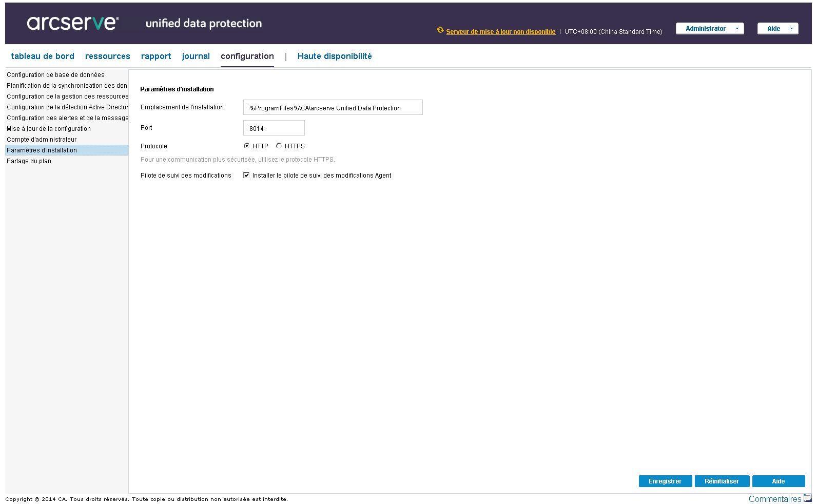817x504 pixels.
Task: Switch to the tableau de bord tab
Action: [x=43, y=56]
